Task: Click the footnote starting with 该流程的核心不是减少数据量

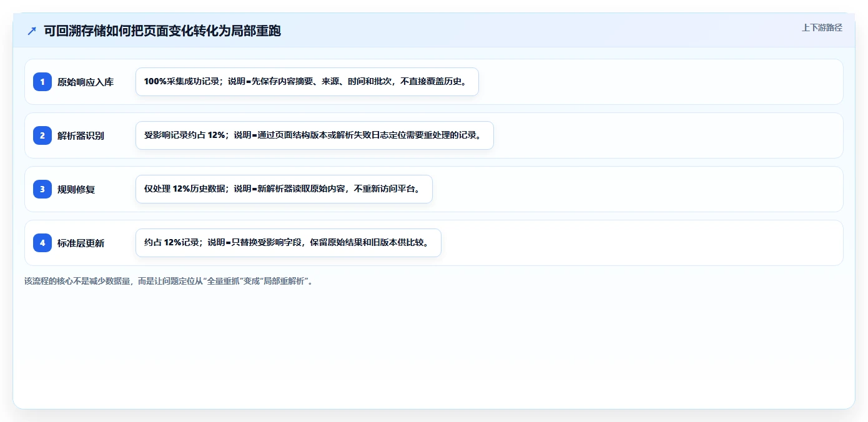Action: click(169, 281)
